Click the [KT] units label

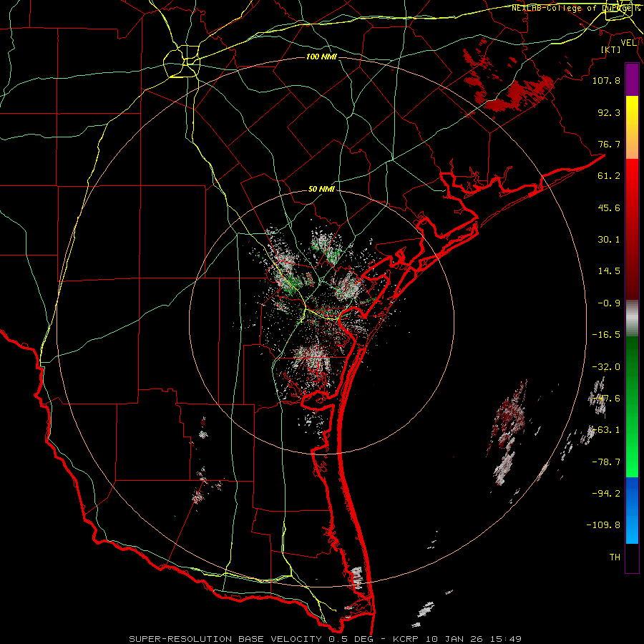(611, 49)
